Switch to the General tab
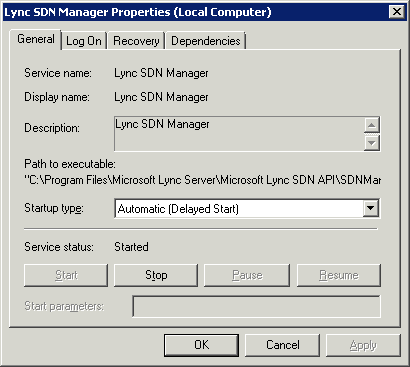This screenshot has height=367, width=410. pyautogui.click(x=36, y=39)
